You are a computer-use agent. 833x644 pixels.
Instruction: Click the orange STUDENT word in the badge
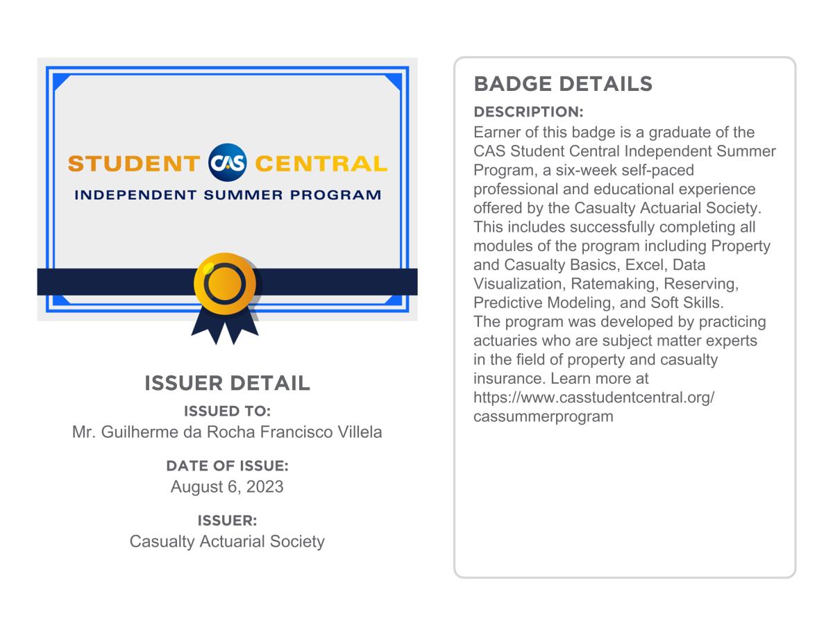tap(134, 164)
